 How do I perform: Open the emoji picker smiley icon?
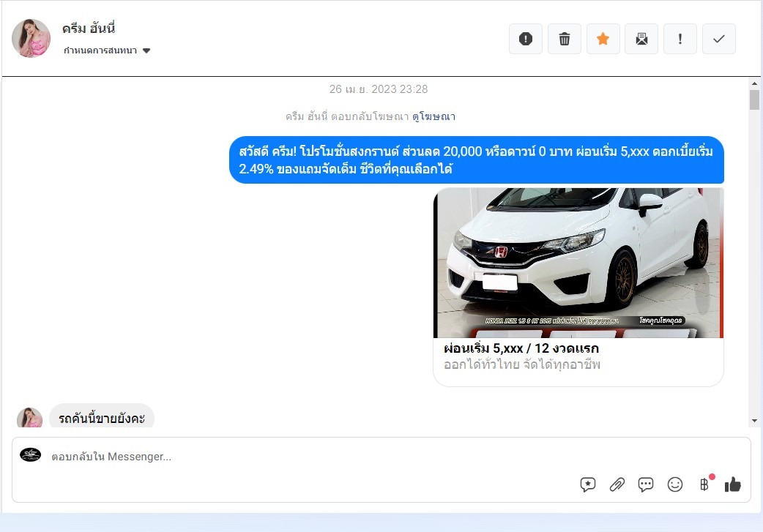click(x=675, y=484)
